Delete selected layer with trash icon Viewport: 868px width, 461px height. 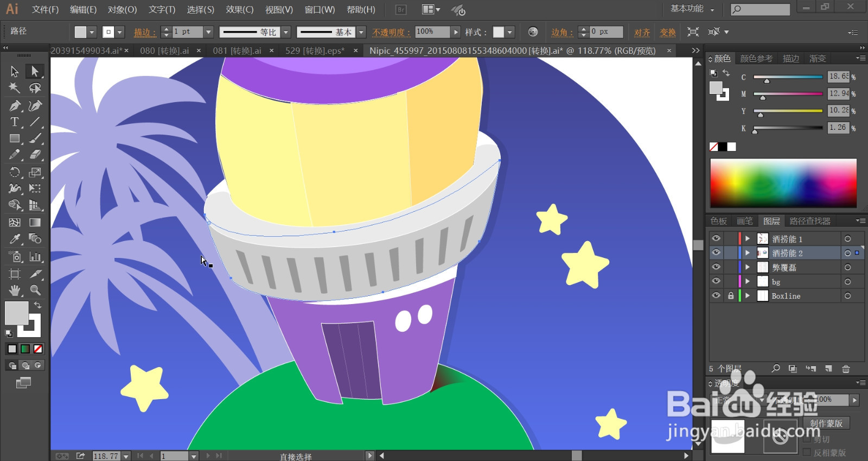[x=846, y=369]
